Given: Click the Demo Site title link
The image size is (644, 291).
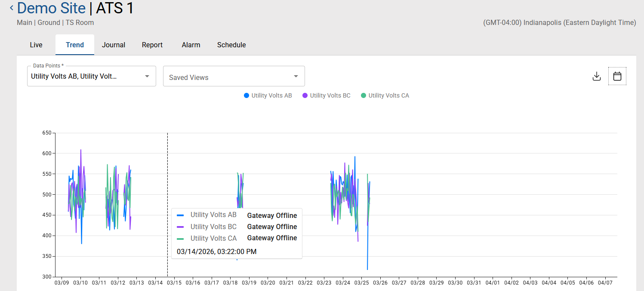Looking at the screenshot, I should pyautogui.click(x=51, y=8).
